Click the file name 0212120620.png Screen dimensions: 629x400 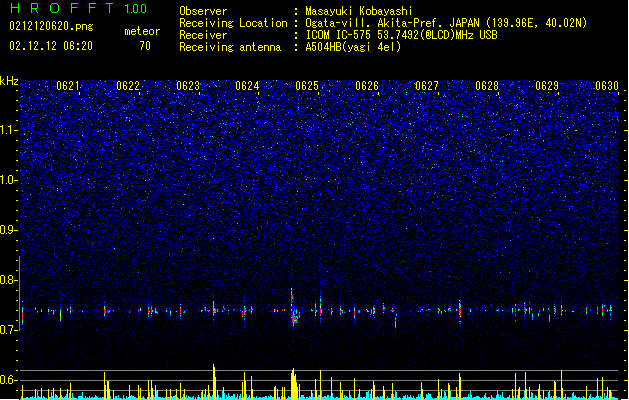pyautogui.click(x=51, y=27)
